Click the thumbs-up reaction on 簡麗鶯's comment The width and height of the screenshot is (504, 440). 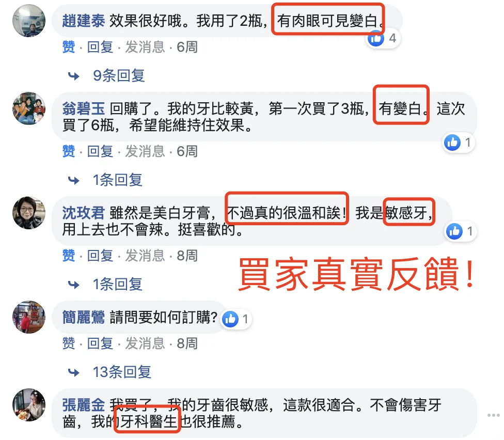click(x=230, y=319)
